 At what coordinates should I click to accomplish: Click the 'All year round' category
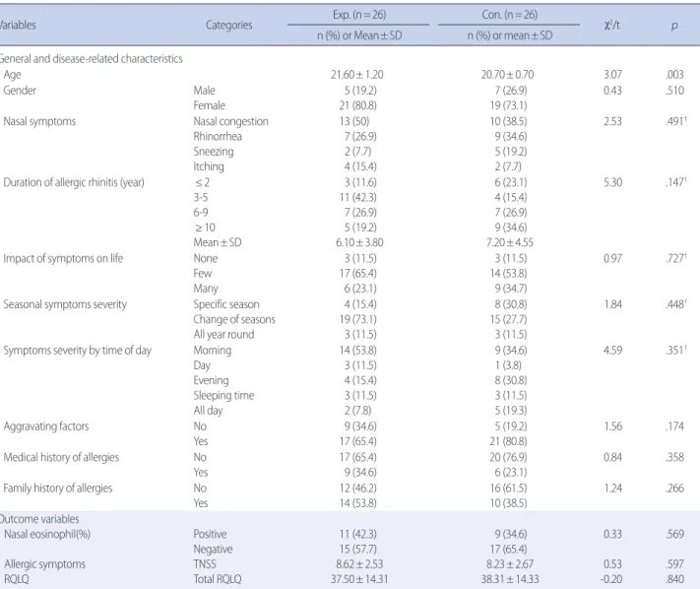point(223,335)
